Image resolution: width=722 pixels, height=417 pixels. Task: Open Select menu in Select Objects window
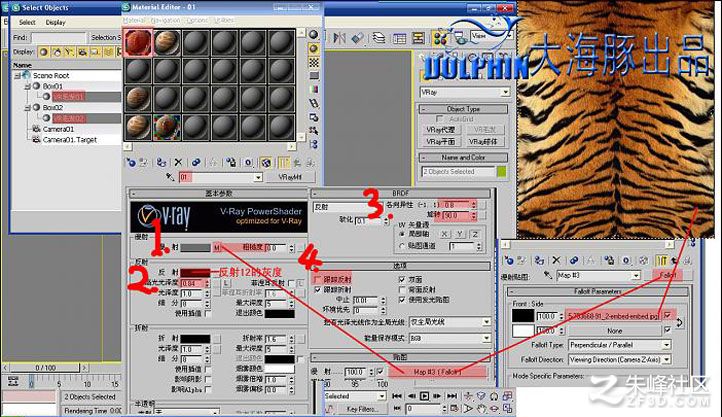(27, 22)
